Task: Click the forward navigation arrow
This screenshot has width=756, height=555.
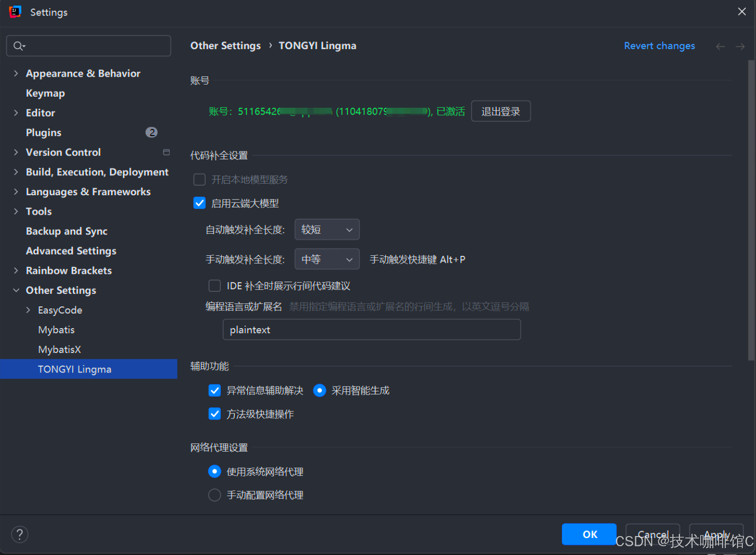Action: click(x=740, y=46)
